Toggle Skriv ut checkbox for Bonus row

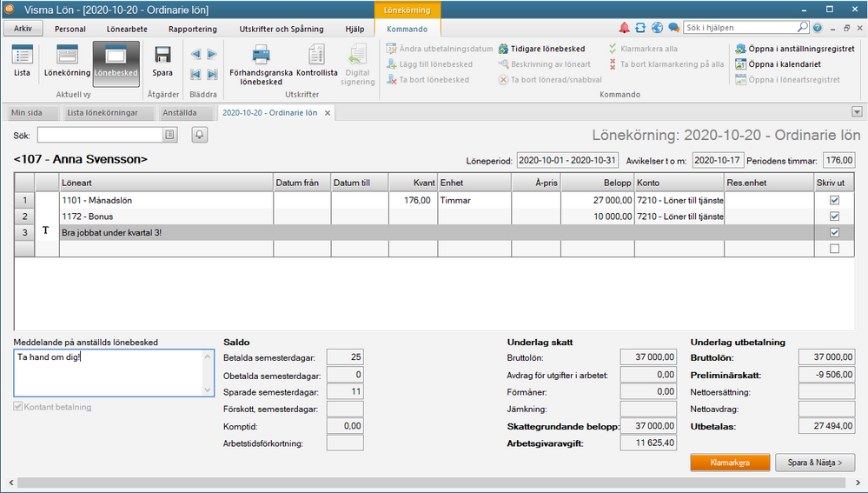[x=834, y=217]
